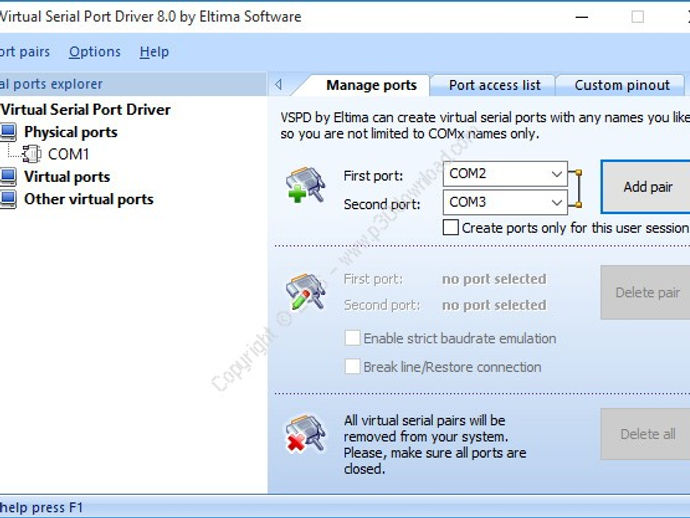690x518 pixels.
Task: Click the add-pair connector icon with green plus
Action: [305, 185]
